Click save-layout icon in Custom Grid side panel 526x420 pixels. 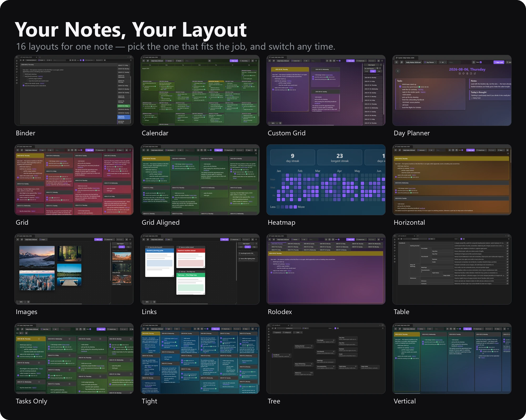pyautogui.click(x=377, y=68)
